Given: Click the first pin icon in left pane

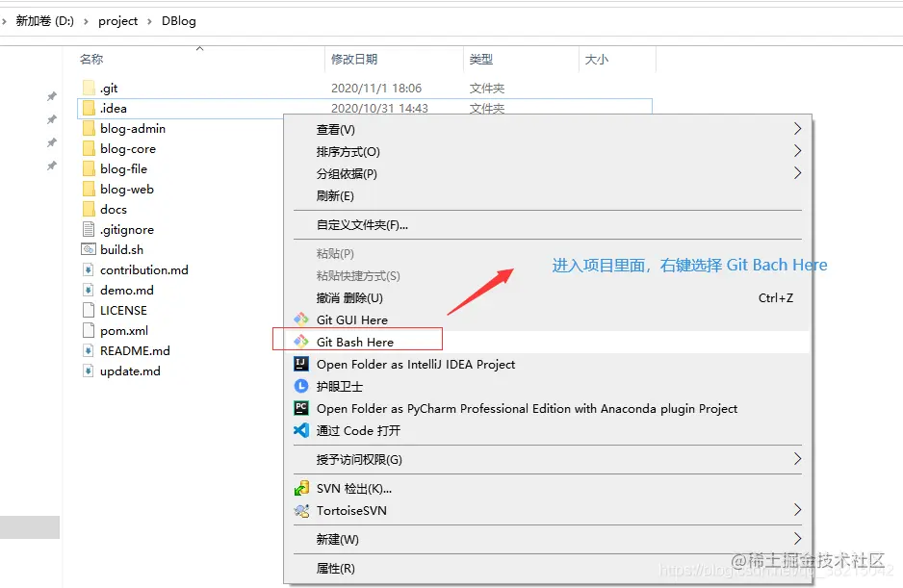Looking at the screenshot, I should click(52, 96).
